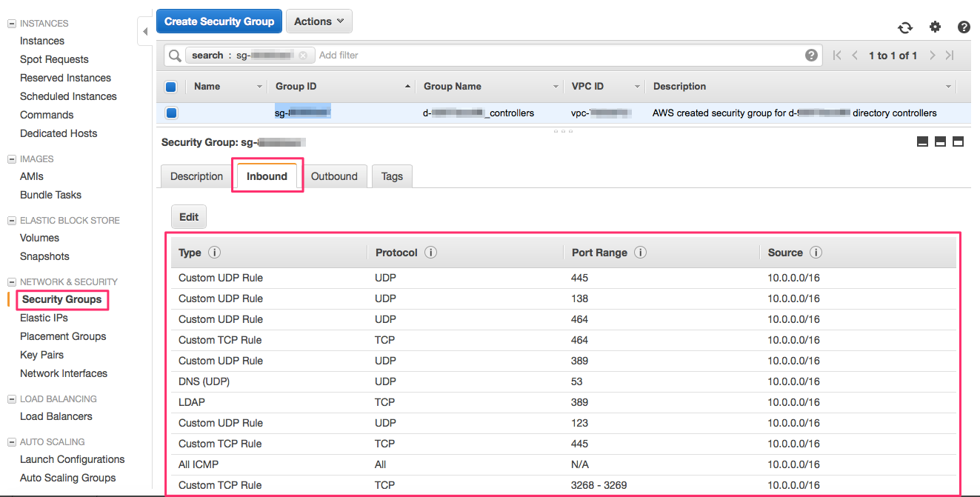The height and width of the screenshot is (497, 980).
Task: Click the info icon beside Port Range
Action: click(640, 252)
